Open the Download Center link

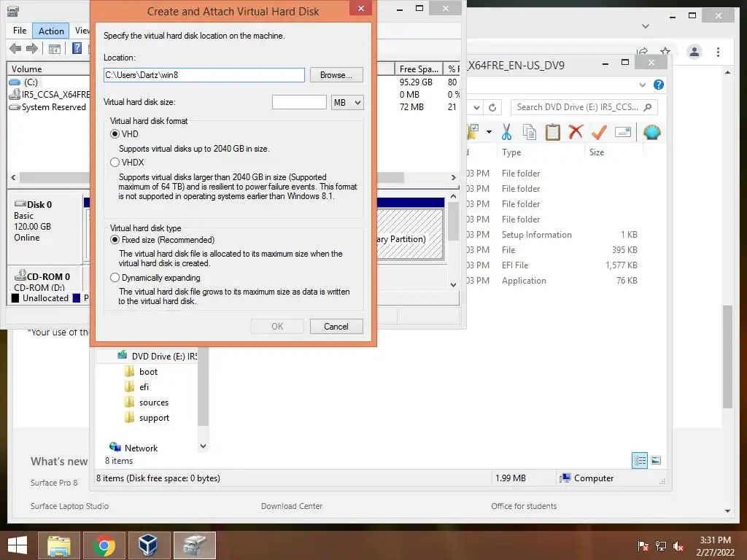(292, 506)
